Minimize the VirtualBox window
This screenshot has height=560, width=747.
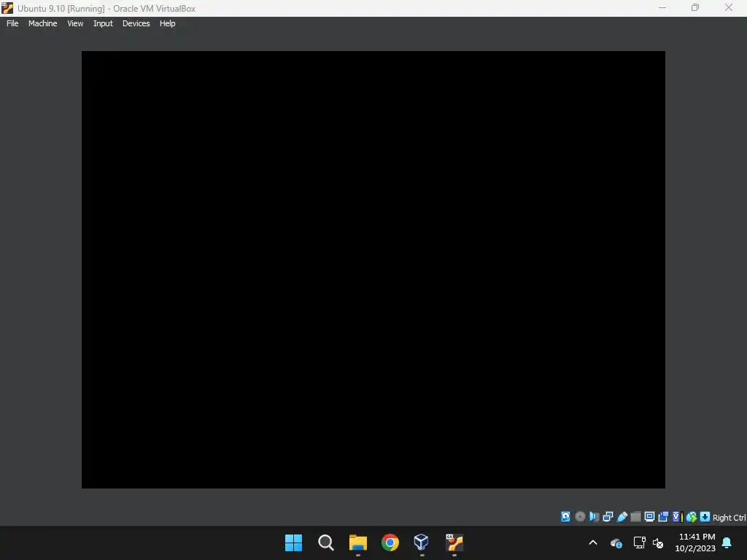(x=662, y=7)
